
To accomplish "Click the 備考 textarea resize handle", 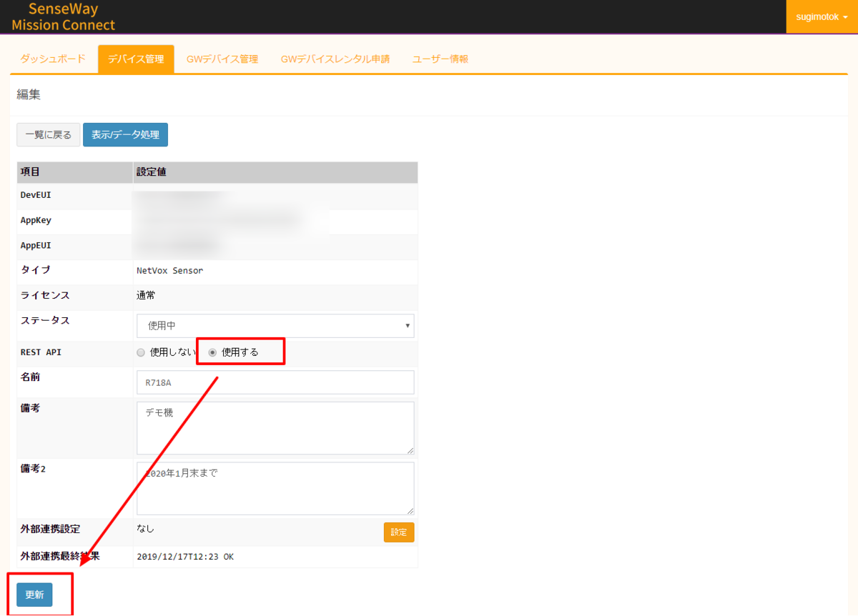I will 410,450.
